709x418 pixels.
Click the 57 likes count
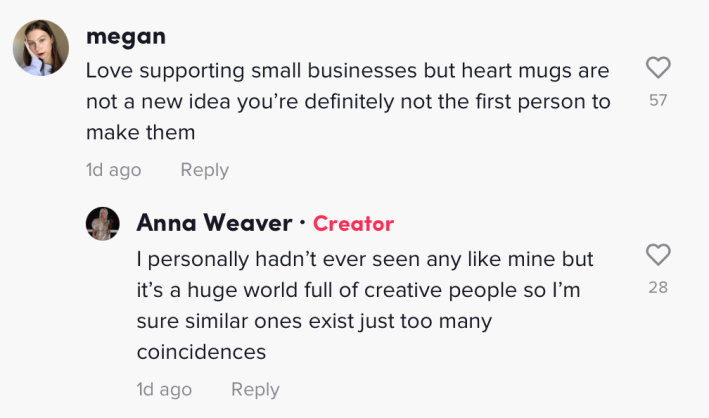(657, 100)
